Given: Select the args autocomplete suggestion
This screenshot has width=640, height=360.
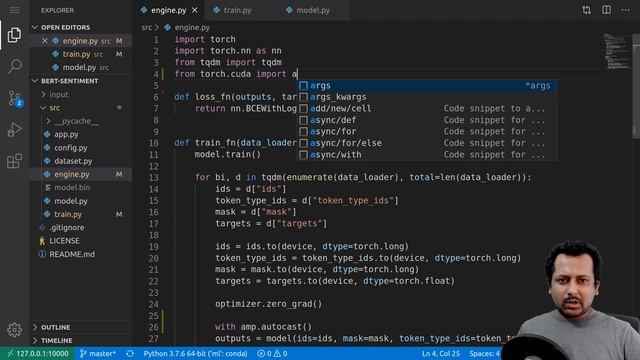Looking at the screenshot, I should 427,86.
